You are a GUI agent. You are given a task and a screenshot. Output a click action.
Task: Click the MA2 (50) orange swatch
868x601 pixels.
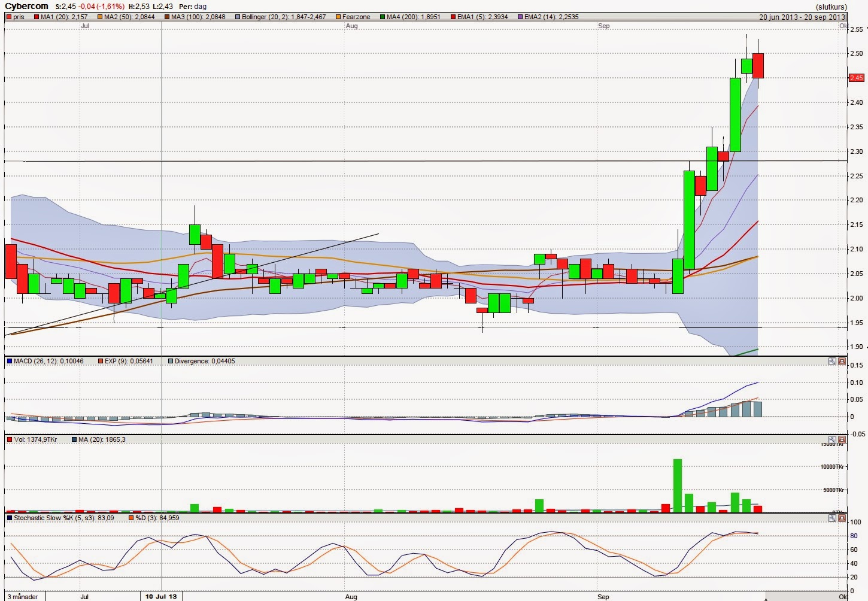pyautogui.click(x=99, y=17)
